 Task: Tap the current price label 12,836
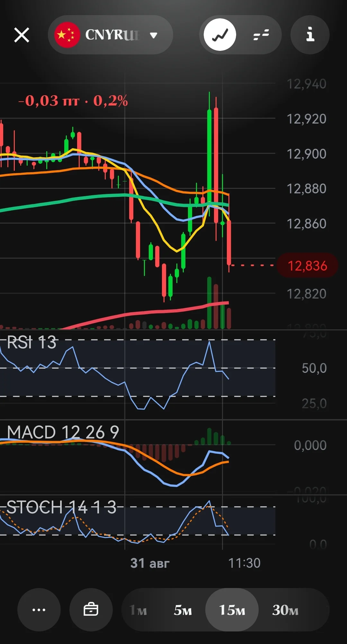[x=307, y=266]
